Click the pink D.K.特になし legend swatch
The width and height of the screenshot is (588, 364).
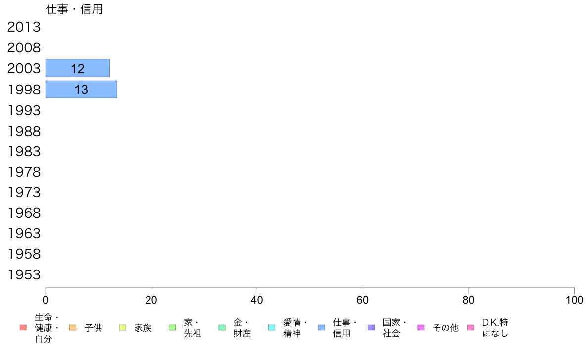(x=471, y=328)
